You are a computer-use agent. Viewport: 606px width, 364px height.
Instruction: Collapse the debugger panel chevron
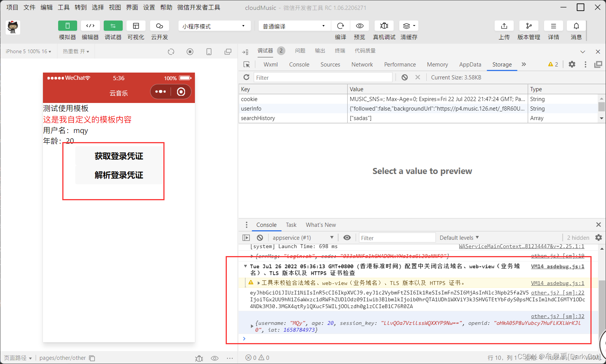point(583,52)
